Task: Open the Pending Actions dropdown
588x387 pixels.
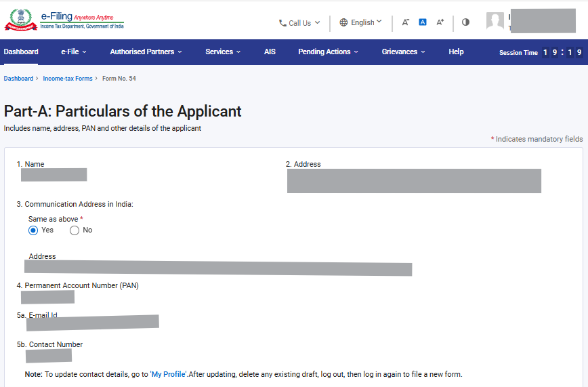Action: 328,52
